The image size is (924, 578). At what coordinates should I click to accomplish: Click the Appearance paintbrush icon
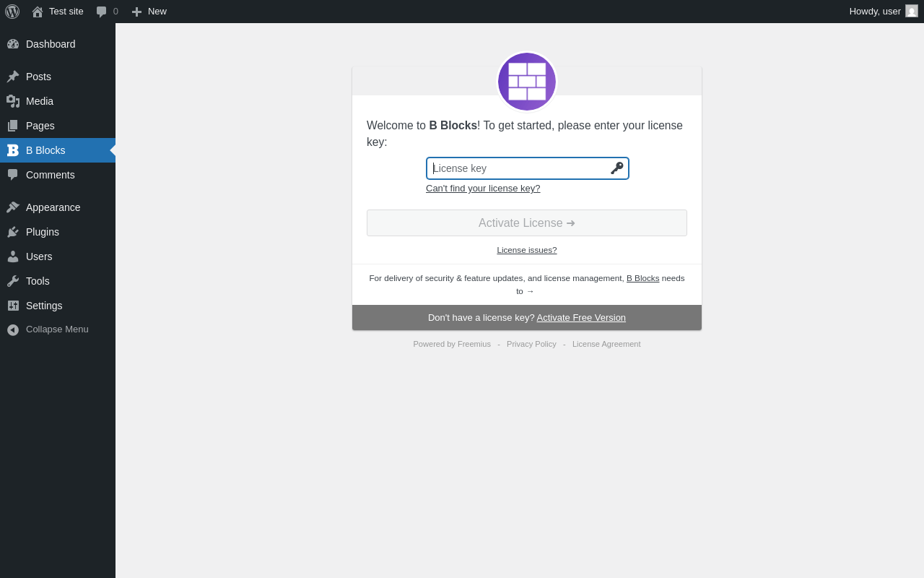[x=13, y=207]
